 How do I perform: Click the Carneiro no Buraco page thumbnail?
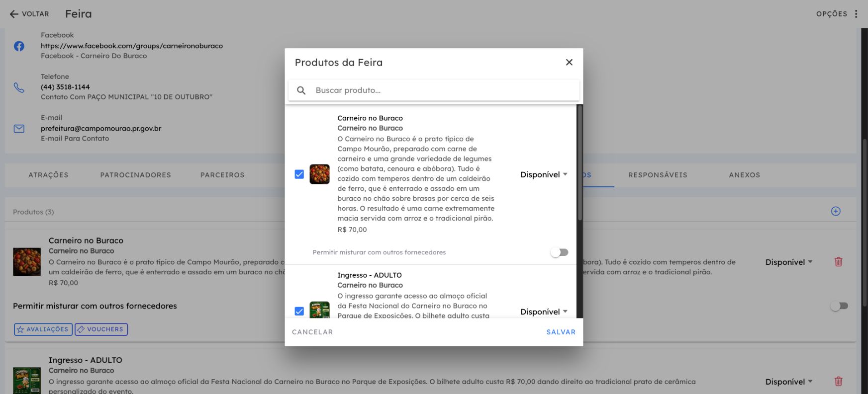(27, 262)
